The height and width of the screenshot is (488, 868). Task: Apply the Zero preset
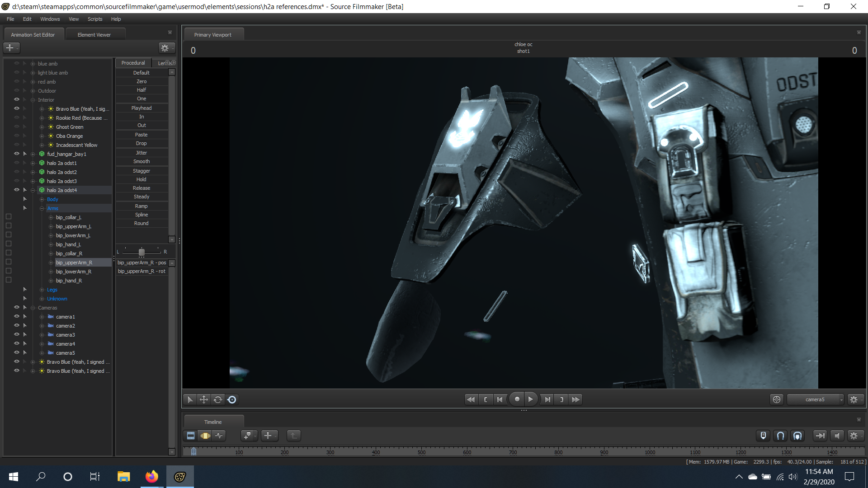142,81
